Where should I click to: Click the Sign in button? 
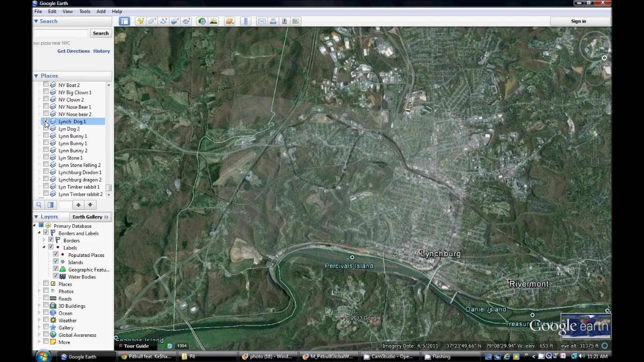(579, 21)
